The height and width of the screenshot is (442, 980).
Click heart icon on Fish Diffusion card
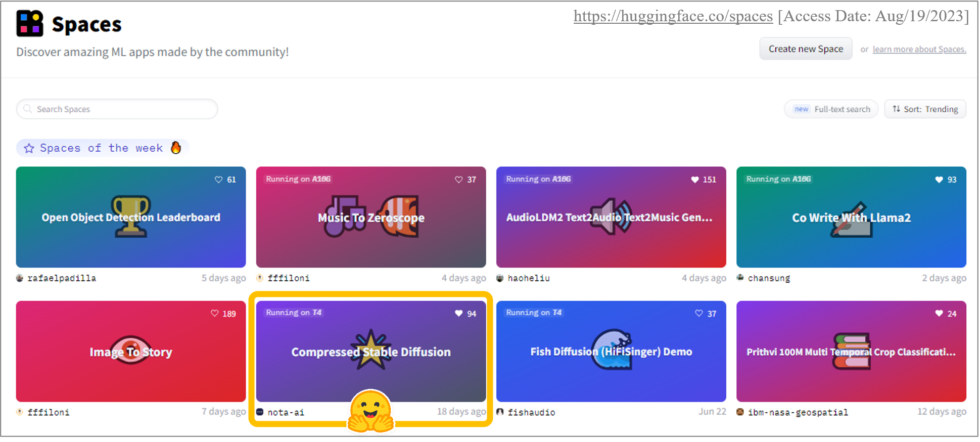click(x=699, y=314)
